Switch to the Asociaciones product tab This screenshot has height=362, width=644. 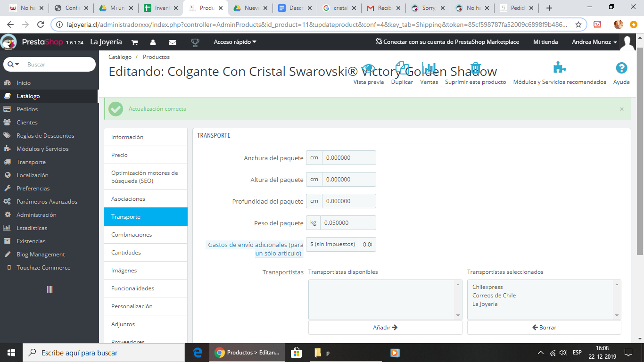pyautogui.click(x=146, y=199)
